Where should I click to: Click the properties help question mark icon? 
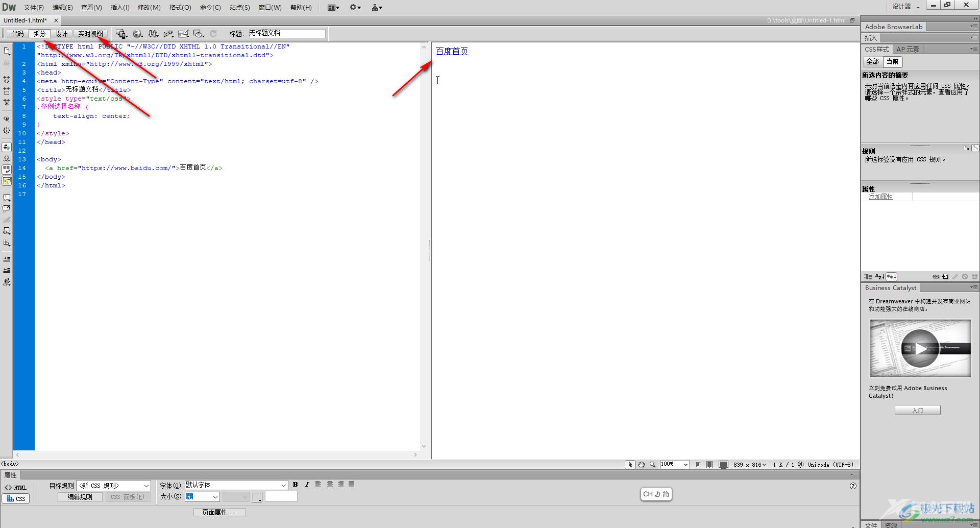pyautogui.click(x=853, y=486)
